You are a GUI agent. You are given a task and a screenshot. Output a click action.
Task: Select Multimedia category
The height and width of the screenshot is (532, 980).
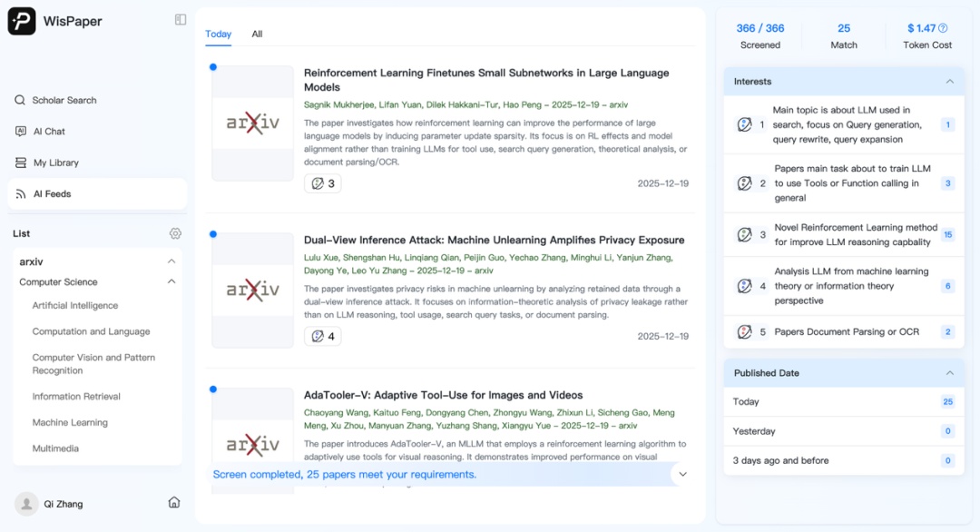tap(55, 448)
